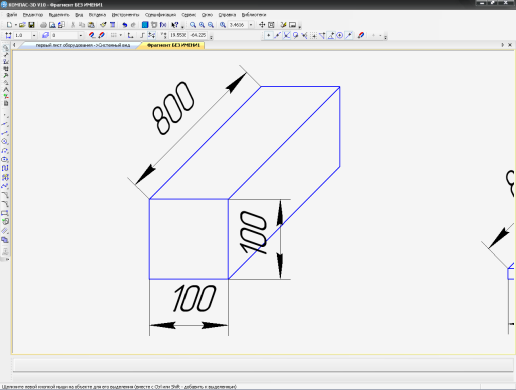
Task: Open the layer number 0 dropdown
Action: [81, 35]
